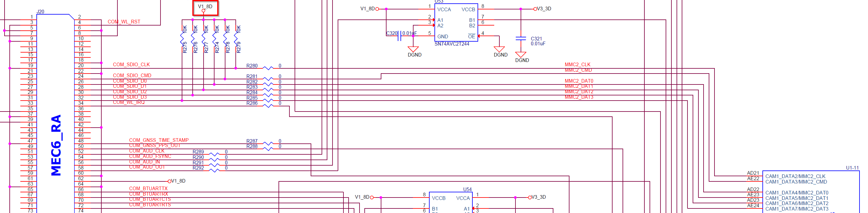868x213 pixels.
Task: Select the MMC2_DAT0 net label
Action: click(579, 81)
